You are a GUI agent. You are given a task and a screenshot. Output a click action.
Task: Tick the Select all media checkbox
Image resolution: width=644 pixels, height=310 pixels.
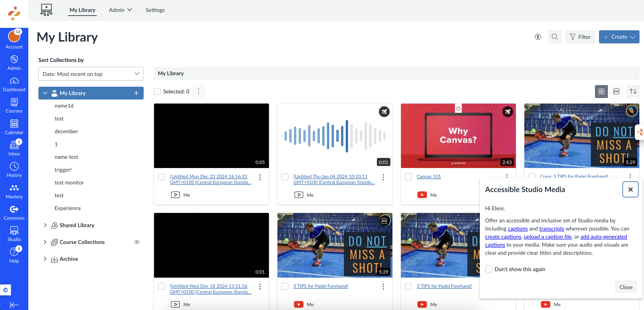click(157, 91)
